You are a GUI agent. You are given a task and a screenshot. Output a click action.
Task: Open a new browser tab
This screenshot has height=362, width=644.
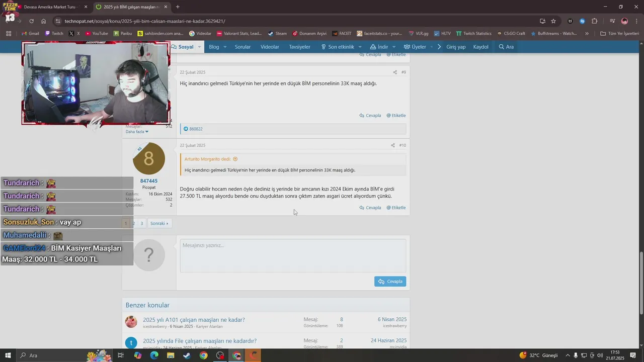pos(178,7)
